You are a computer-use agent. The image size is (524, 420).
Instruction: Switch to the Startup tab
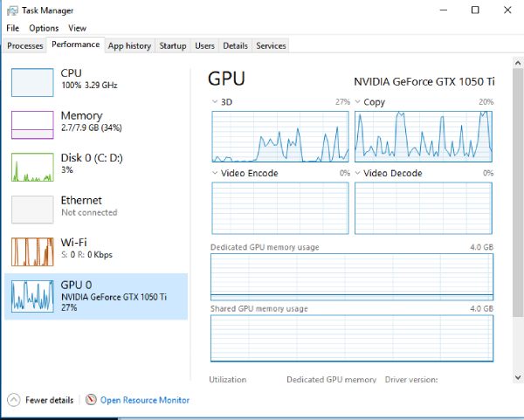tap(173, 45)
